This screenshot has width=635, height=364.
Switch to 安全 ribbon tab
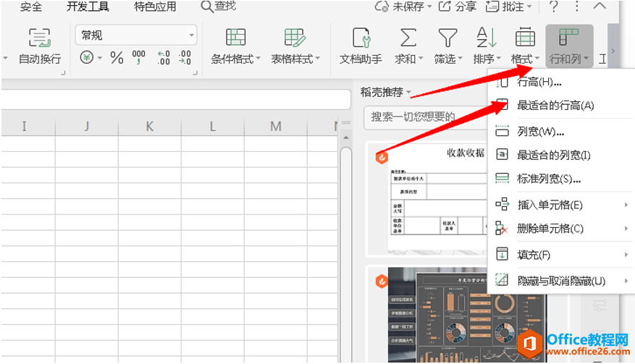[31, 7]
